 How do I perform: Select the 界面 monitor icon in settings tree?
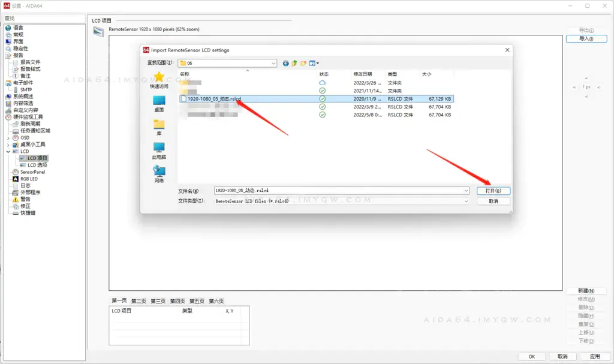8,41
